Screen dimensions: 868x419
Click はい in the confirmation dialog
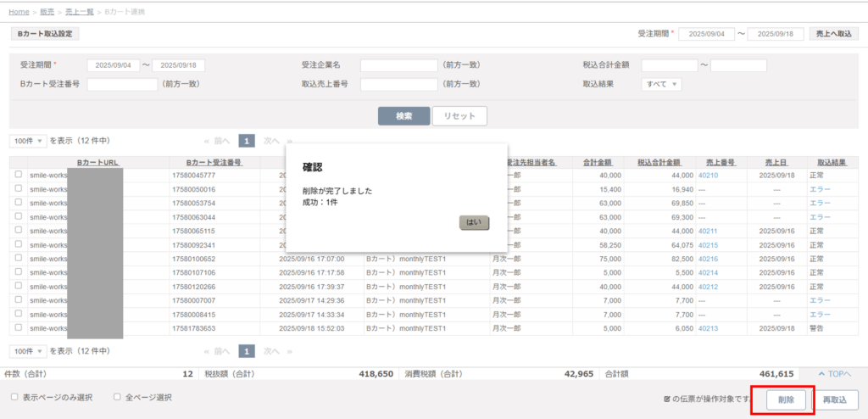tap(474, 222)
